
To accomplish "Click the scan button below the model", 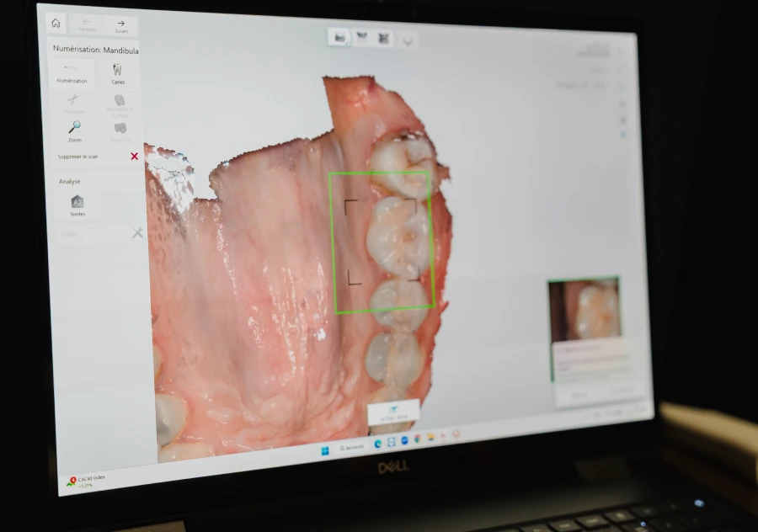I will click(x=393, y=412).
